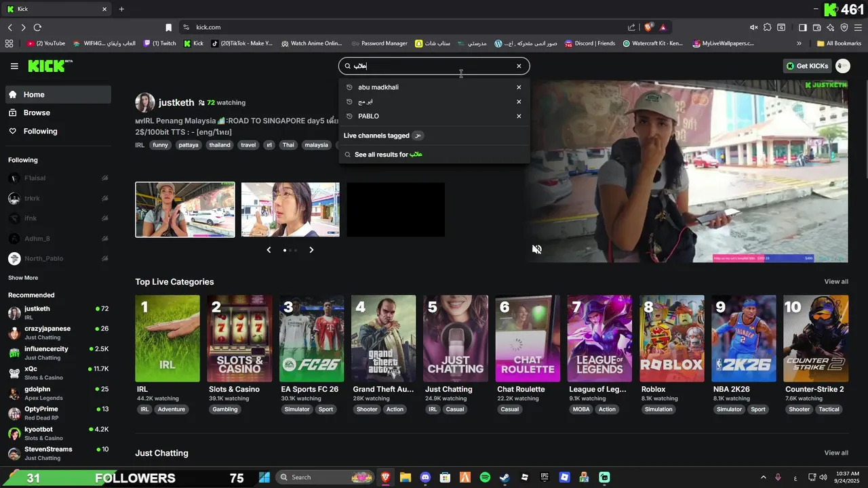Reload the page in browser toolbar

(37, 27)
